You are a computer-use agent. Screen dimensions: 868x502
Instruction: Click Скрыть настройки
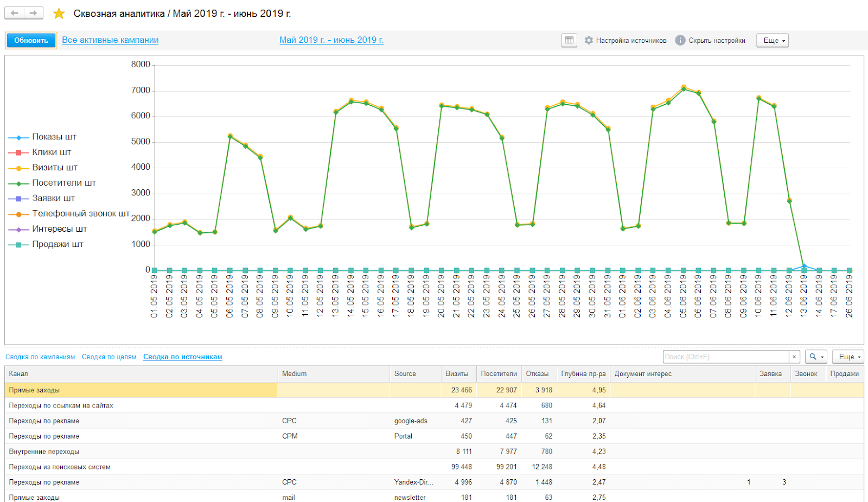(x=717, y=41)
